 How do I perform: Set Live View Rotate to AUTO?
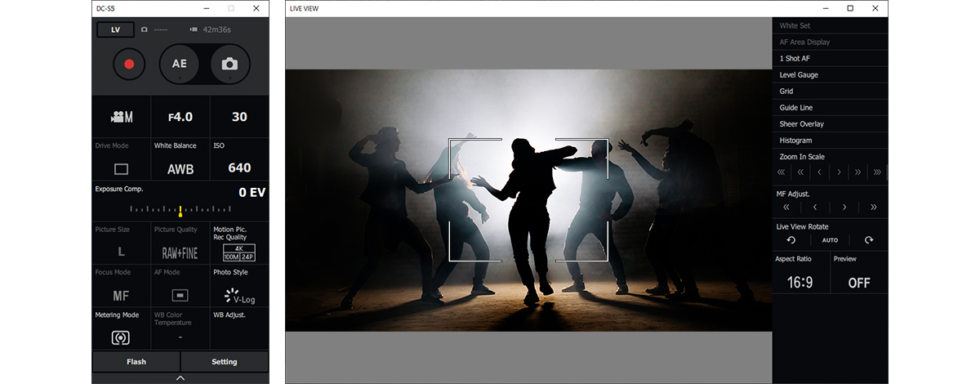830,240
